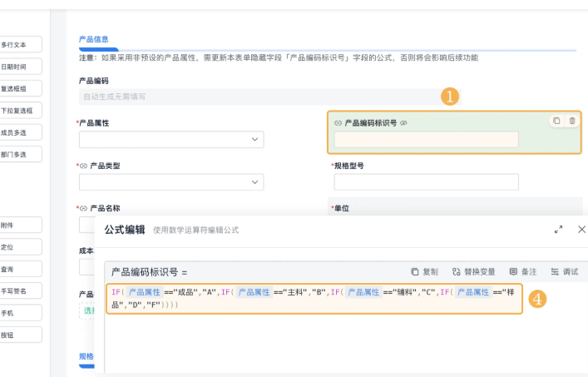This screenshot has height=377, width=588.
Task: Click the first 产品属性 variable tag in formula
Action: (x=145, y=292)
